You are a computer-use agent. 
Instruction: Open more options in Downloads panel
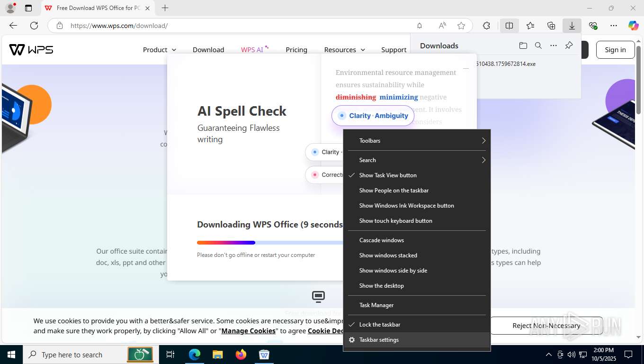554,45
